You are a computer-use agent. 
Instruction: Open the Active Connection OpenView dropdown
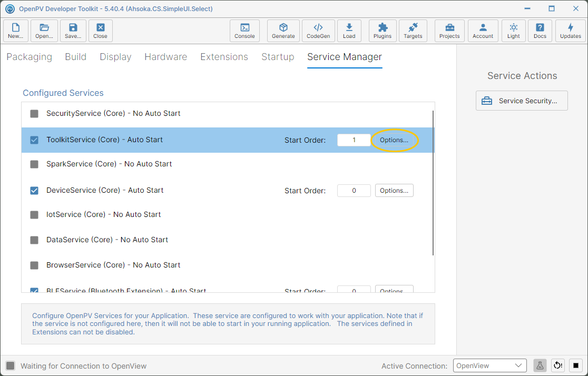(x=490, y=365)
